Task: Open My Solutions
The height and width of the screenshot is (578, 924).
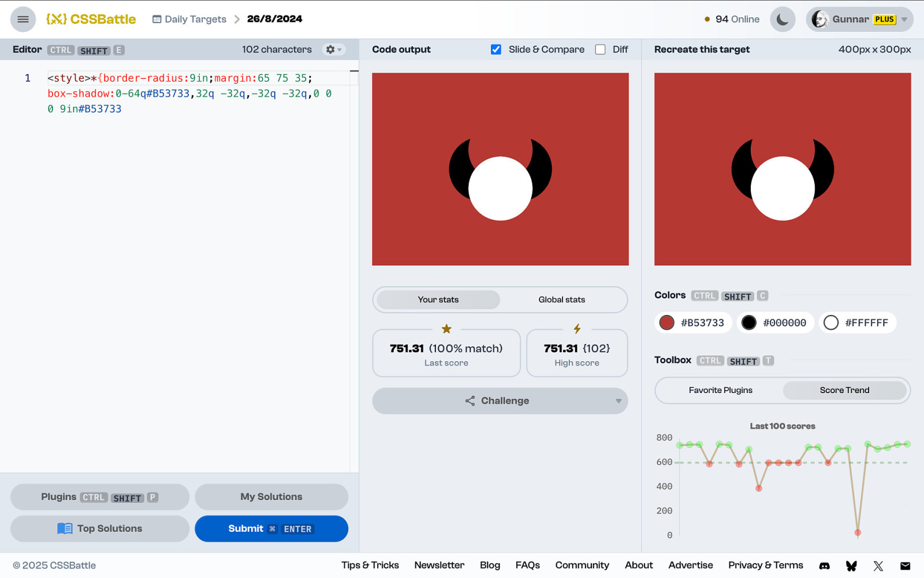Action: click(x=271, y=497)
